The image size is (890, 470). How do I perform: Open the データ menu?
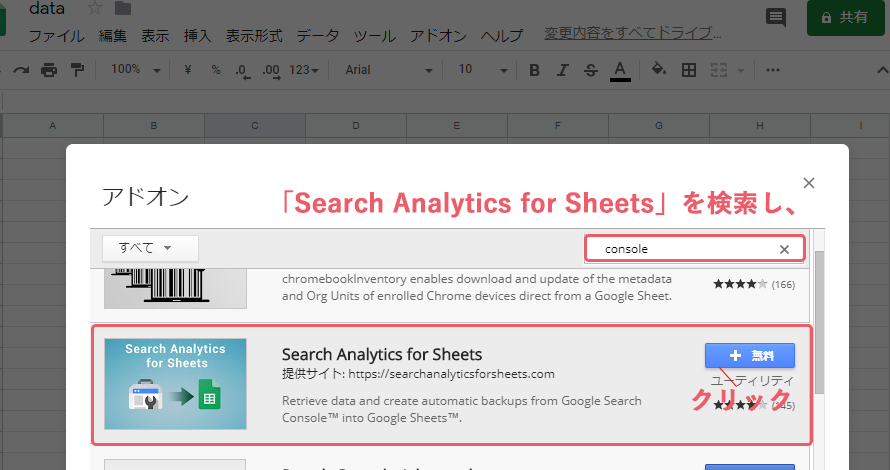[x=318, y=36]
